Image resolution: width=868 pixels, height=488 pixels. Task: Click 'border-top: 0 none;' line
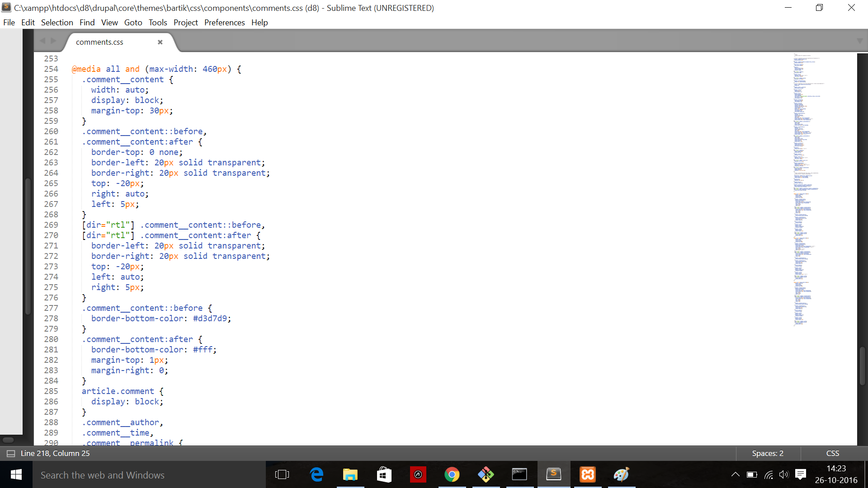(x=137, y=152)
